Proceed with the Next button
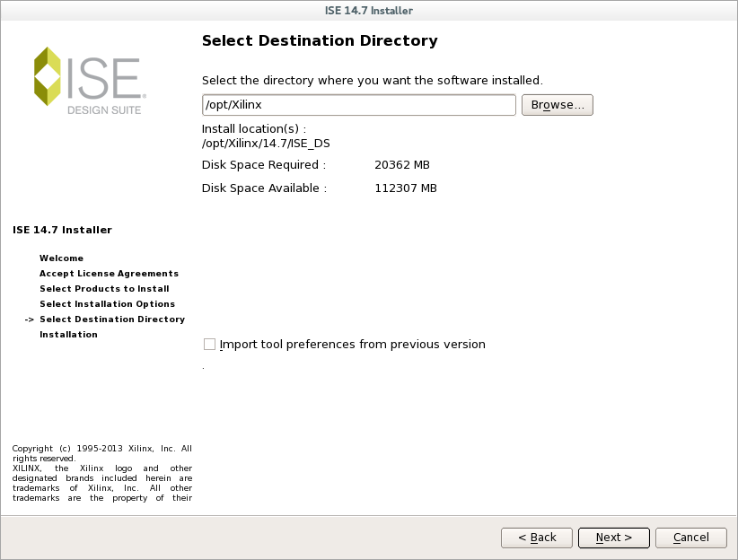The height and width of the screenshot is (560, 738). tap(614, 538)
